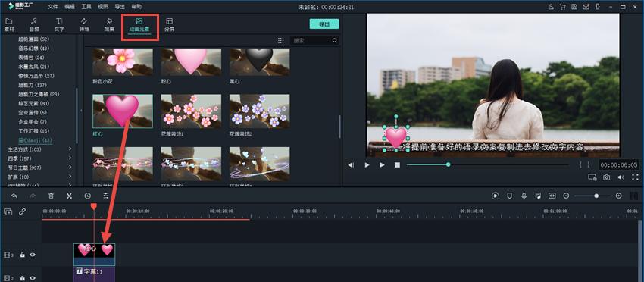Step back one frame in preview

(x=351, y=164)
